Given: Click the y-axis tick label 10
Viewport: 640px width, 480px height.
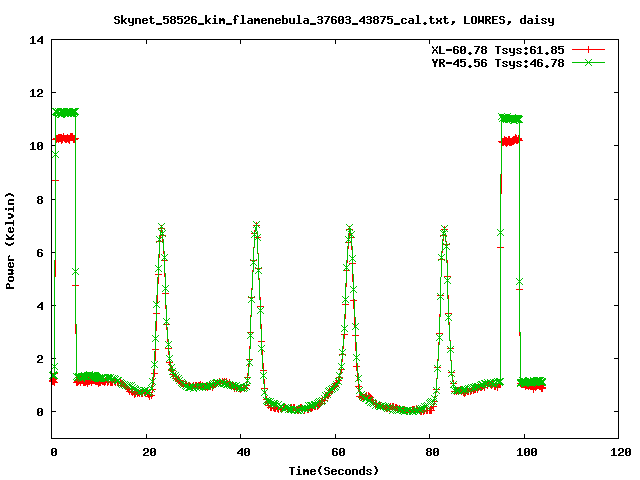Looking at the screenshot, I should pos(37,146).
